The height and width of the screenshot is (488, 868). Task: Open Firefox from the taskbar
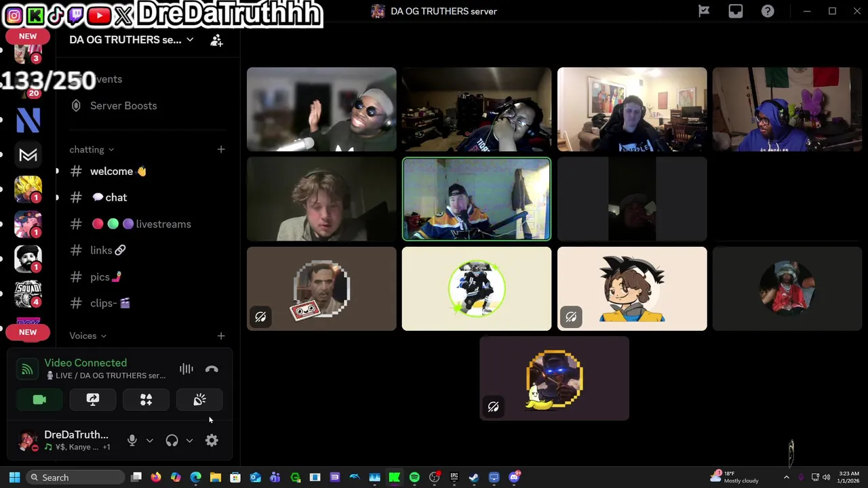156,477
